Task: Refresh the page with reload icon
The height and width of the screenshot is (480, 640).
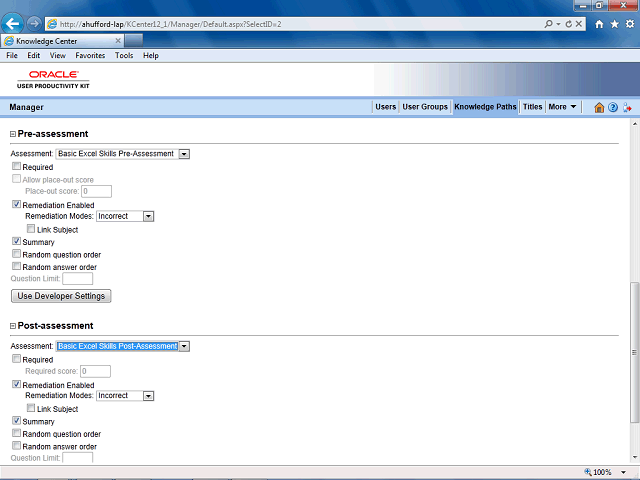Action: pyautogui.click(x=569, y=24)
